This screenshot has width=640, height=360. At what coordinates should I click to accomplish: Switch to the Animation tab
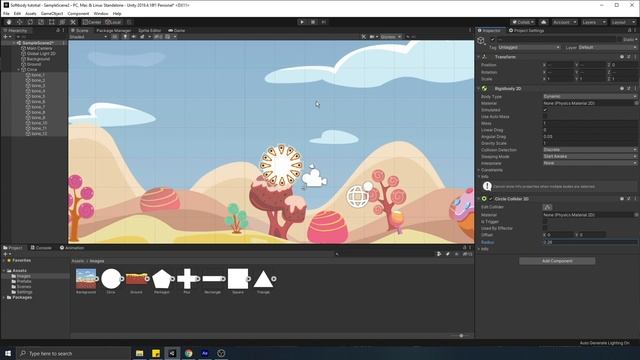coord(71,248)
